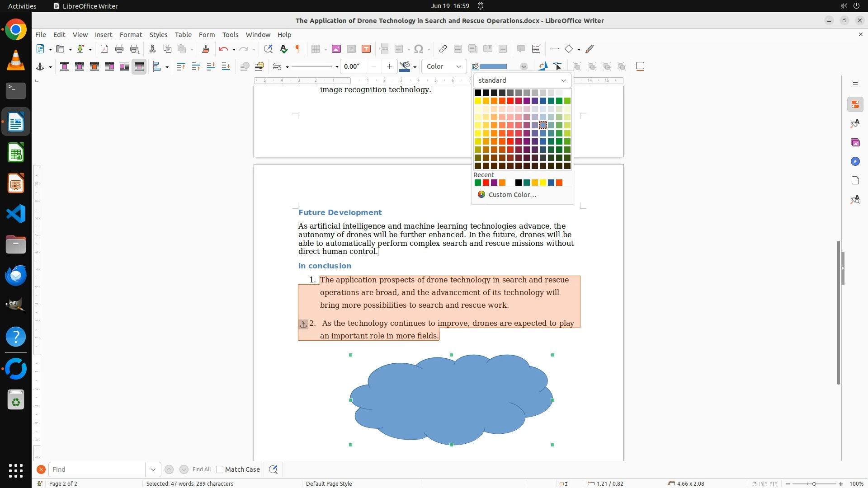Open Thunderbird from the dock
868x488 pixels.
16,275
